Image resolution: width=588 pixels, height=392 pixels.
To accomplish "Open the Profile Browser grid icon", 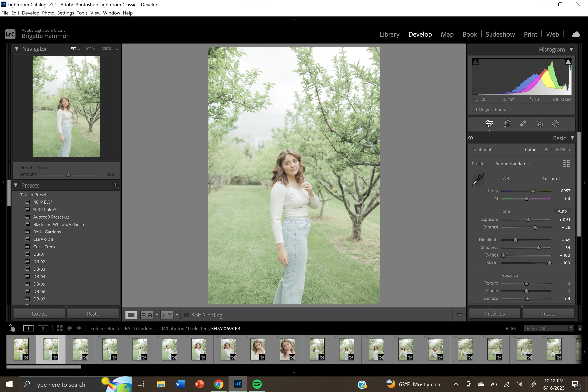I will point(566,163).
